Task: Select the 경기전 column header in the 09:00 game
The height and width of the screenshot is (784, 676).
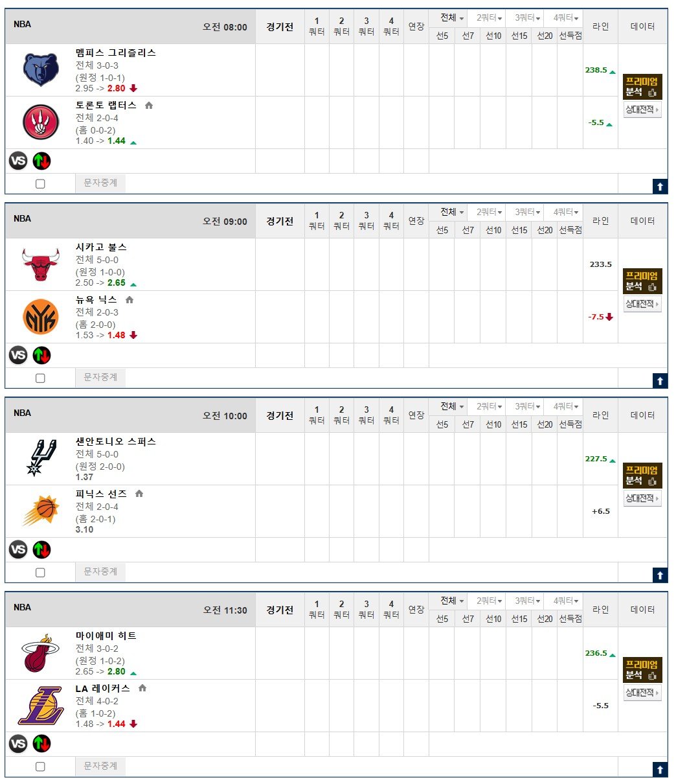Action: 280,221
